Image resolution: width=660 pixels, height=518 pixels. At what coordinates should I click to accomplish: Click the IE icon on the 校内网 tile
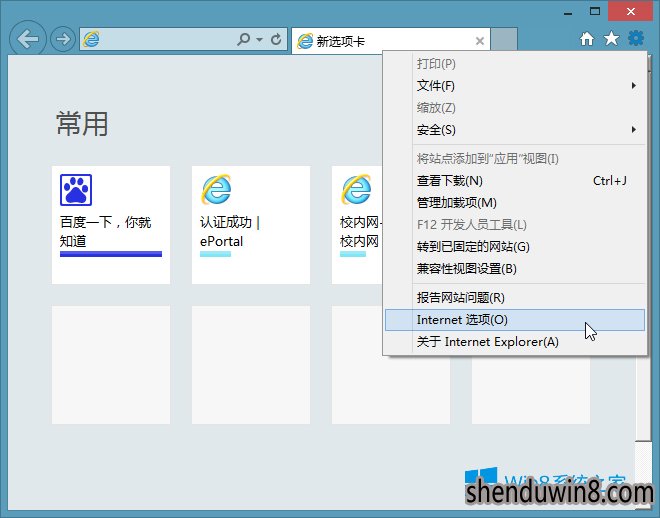pyautogui.click(x=356, y=190)
